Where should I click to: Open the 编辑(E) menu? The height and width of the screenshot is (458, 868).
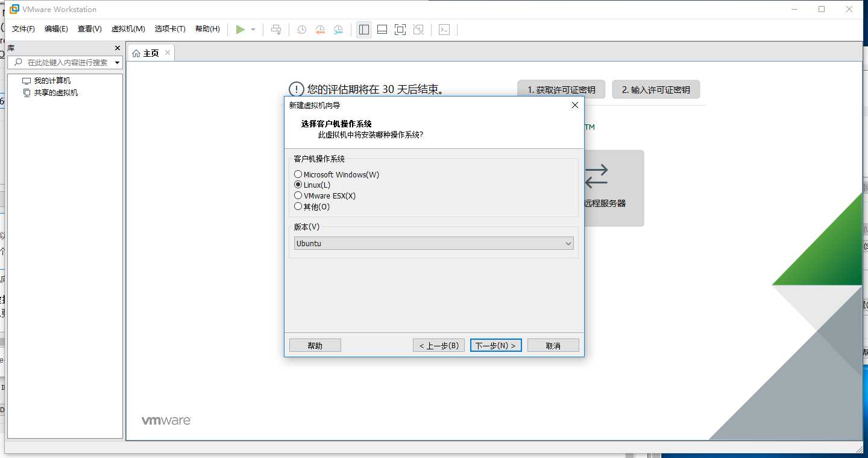tap(56, 29)
